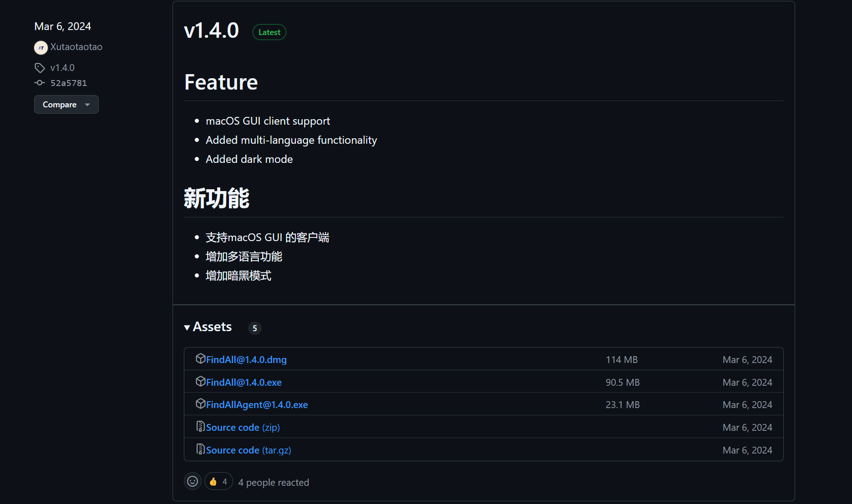Image resolution: width=852 pixels, height=504 pixels.
Task: Open the v1.4.0 tag link in sidebar
Action: pyautogui.click(x=62, y=68)
